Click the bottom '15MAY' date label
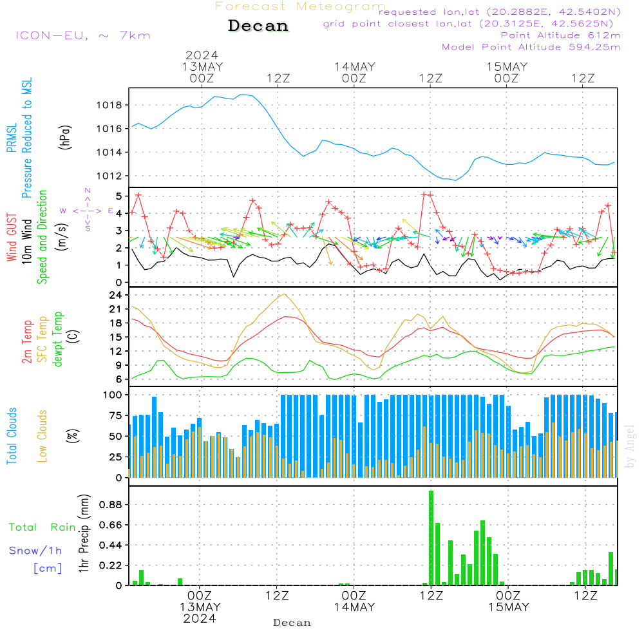 coord(509,607)
